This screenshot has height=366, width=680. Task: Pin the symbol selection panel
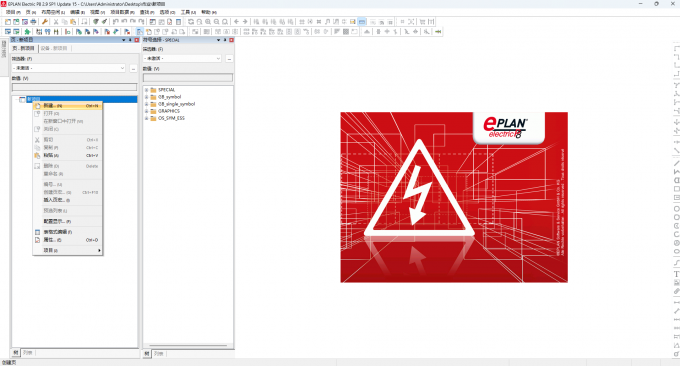pyautogui.click(x=225, y=40)
